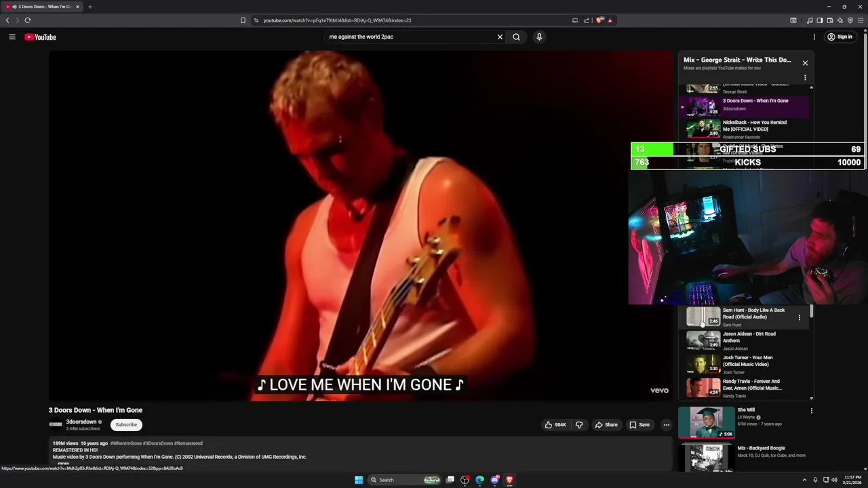Select 3 Doors Down playlist entry
The width and height of the screenshot is (868, 488).
click(x=745, y=107)
